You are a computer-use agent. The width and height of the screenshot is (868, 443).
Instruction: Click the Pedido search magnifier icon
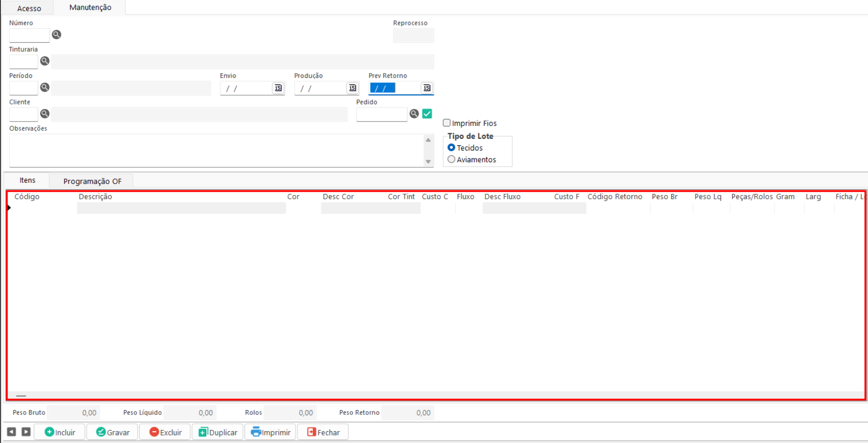(414, 113)
